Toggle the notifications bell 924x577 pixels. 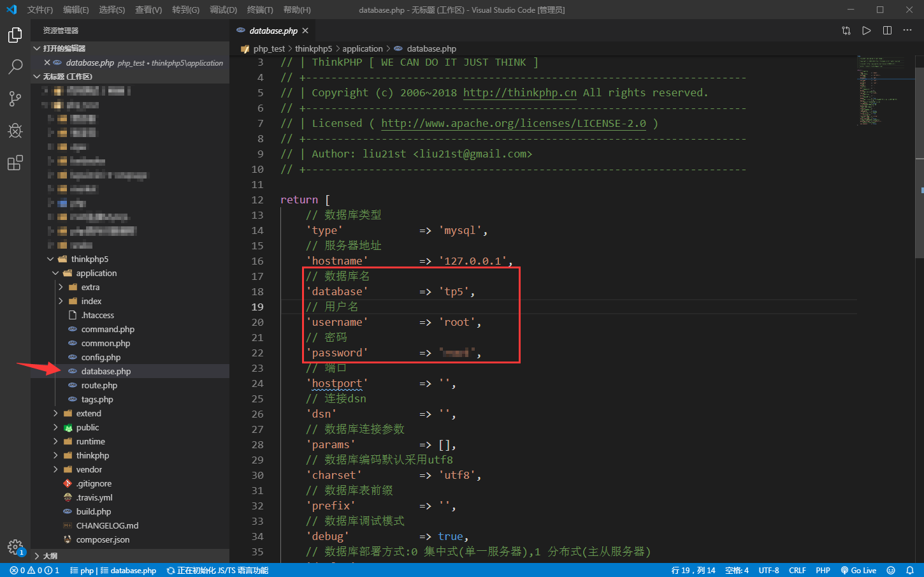click(910, 570)
